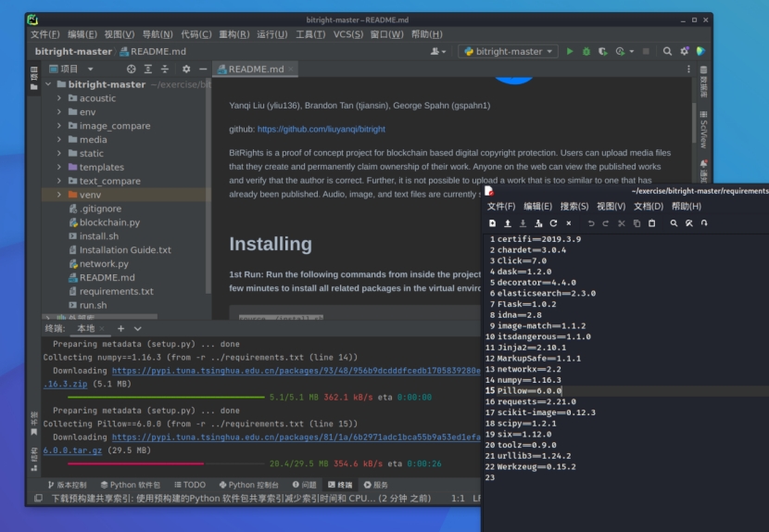The height and width of the screenshot is (532, 769).
Task: Expand the templates folder
Action: click(x=59, y=168)
